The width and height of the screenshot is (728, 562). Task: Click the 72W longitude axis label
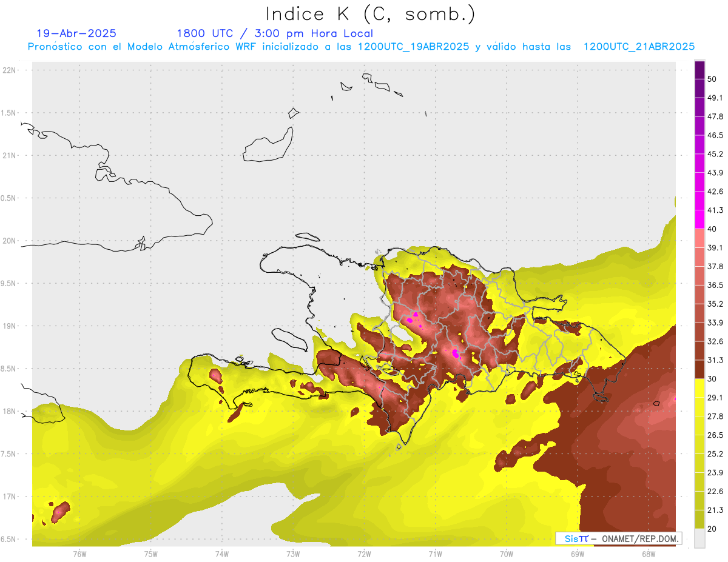(364, 554)
